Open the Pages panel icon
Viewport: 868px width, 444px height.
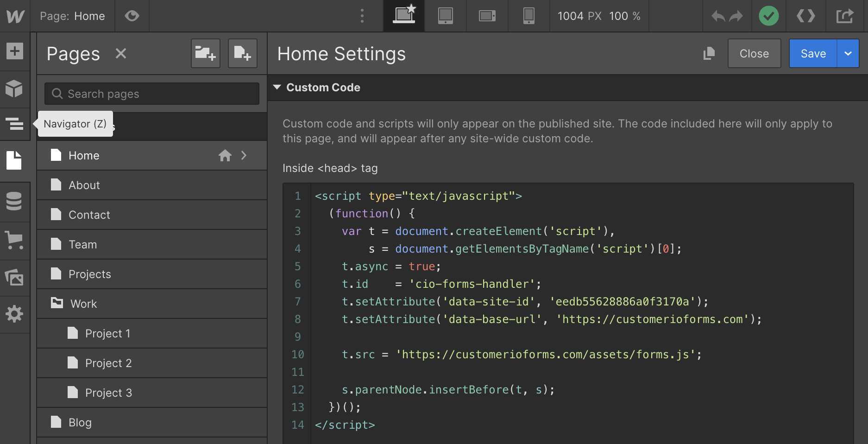coord(15,160)
